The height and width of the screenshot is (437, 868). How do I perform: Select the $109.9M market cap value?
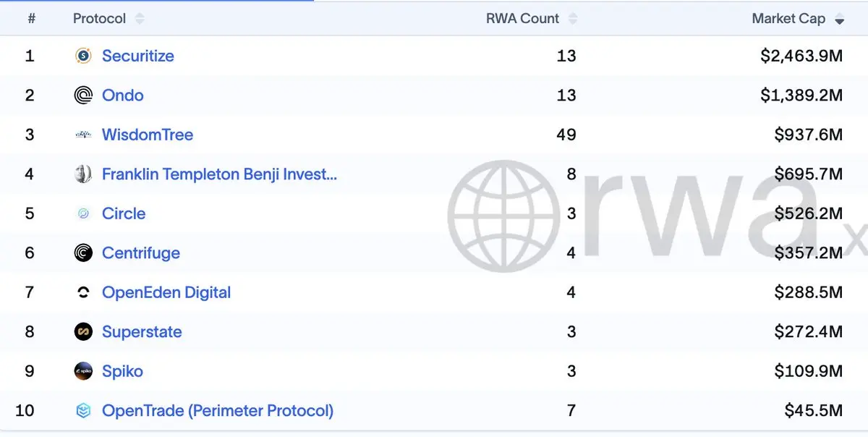[x=809, y=371]
